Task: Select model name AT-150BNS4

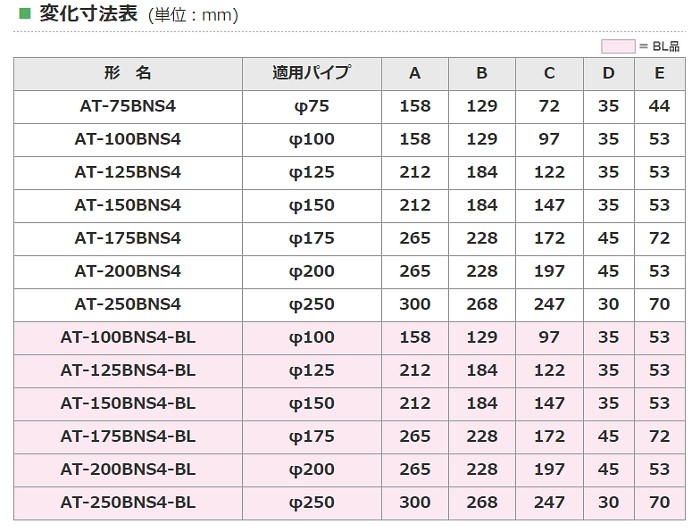Action: click(x=128, y=205)
